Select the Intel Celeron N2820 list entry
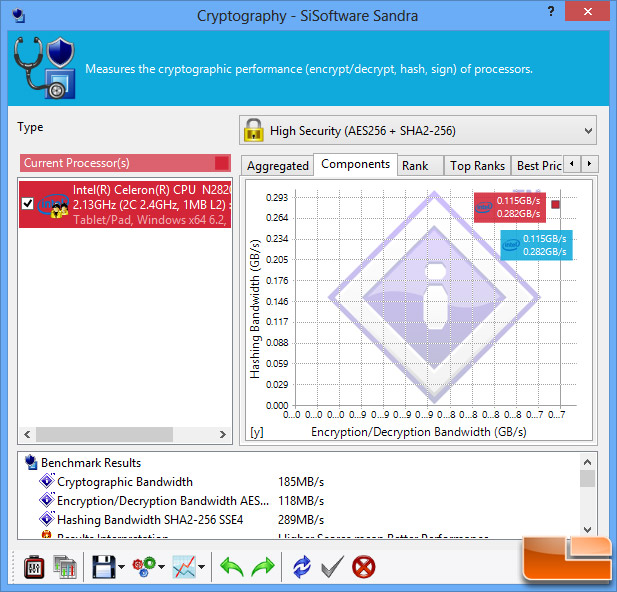Image resolution: width=617 pixels, height=592 pixels. pyautogui.click(x=125, y=205)
